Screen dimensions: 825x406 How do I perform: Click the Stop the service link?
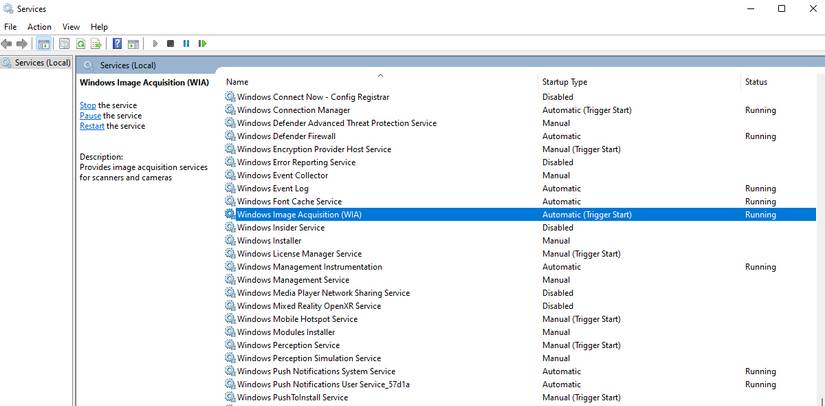[x=88, y=105]
